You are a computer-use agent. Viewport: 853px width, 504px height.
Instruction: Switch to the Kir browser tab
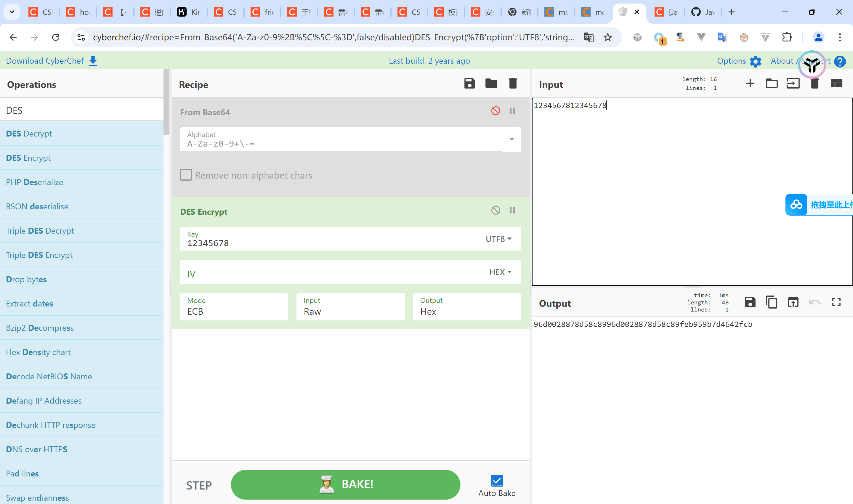click(190, 12)
